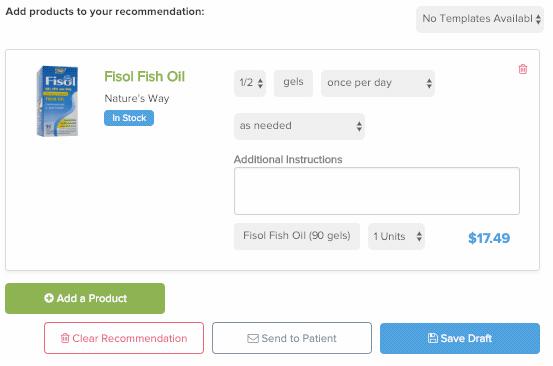The height and width of the screenshot is (366, 553).
Task: Click the Additional Instructions text box
Action: coord(377,191)
